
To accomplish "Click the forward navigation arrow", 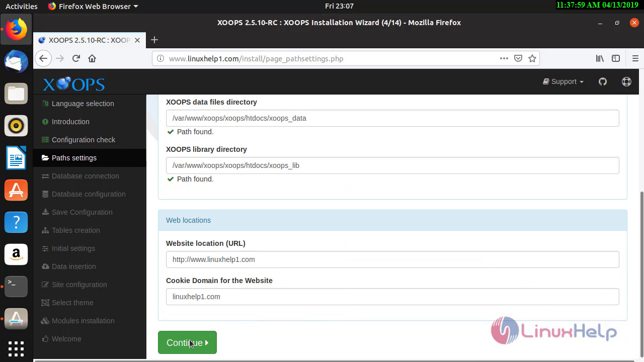I will (60, 58).
